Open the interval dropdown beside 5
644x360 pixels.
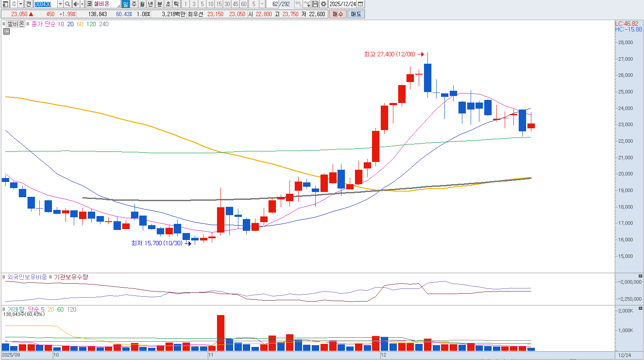262,4
